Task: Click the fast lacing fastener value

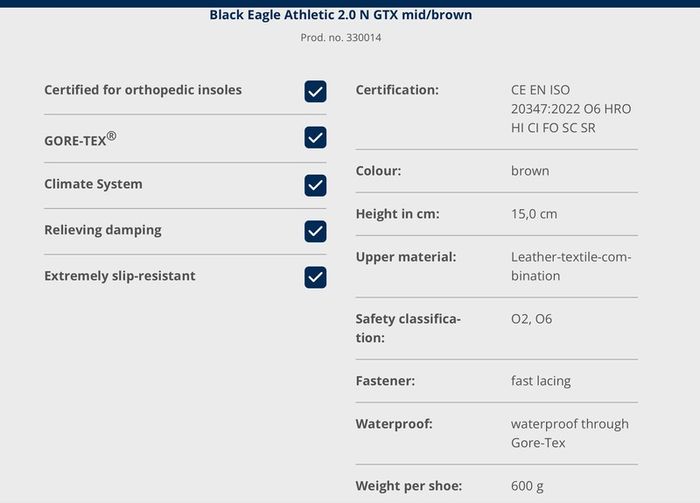Action: [541, 381]
